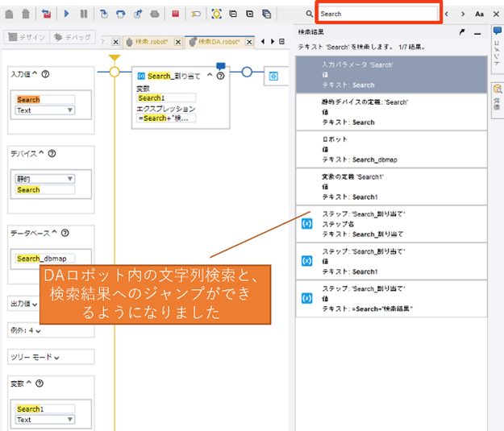The height and width of the screenshot is (431, 504).
Task: Close the 検索.robot tab
Action: 178,42
